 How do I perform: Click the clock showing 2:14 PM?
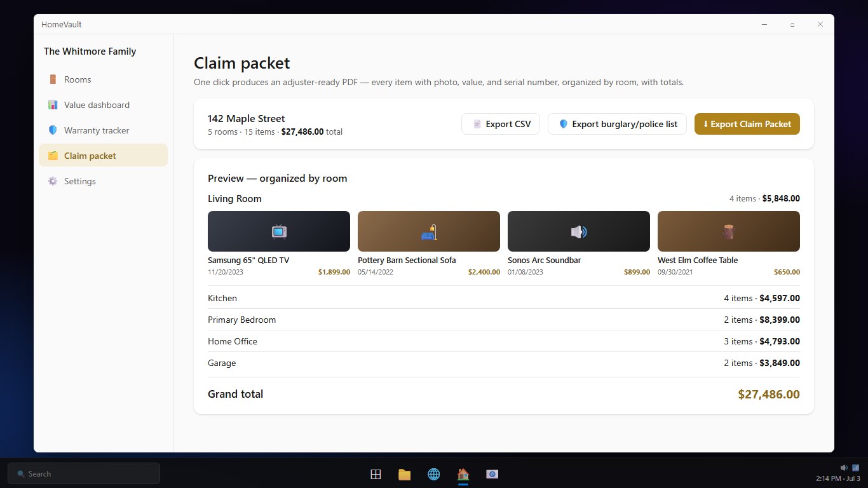pyautogui.click(x=838, y=478)
